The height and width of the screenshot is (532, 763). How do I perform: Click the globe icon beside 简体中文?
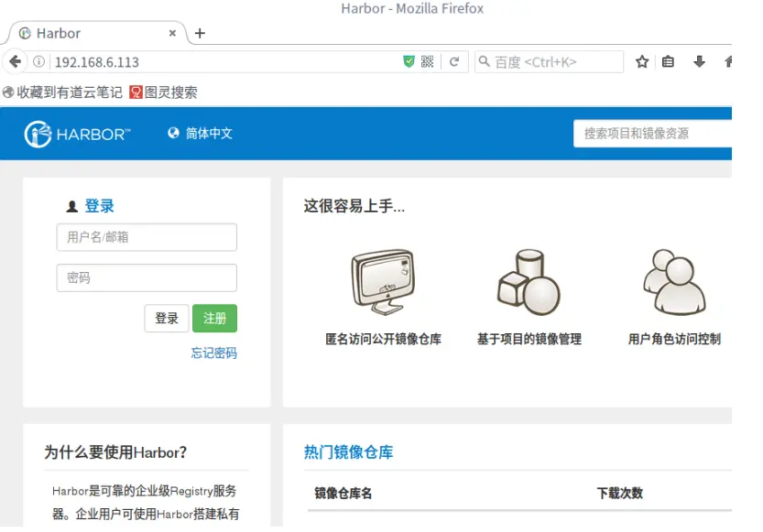173,133
